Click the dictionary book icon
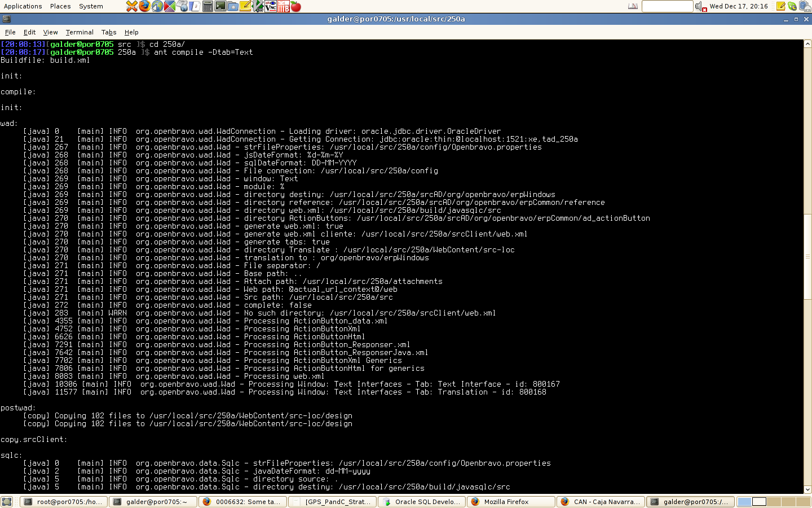 (633, 6)
